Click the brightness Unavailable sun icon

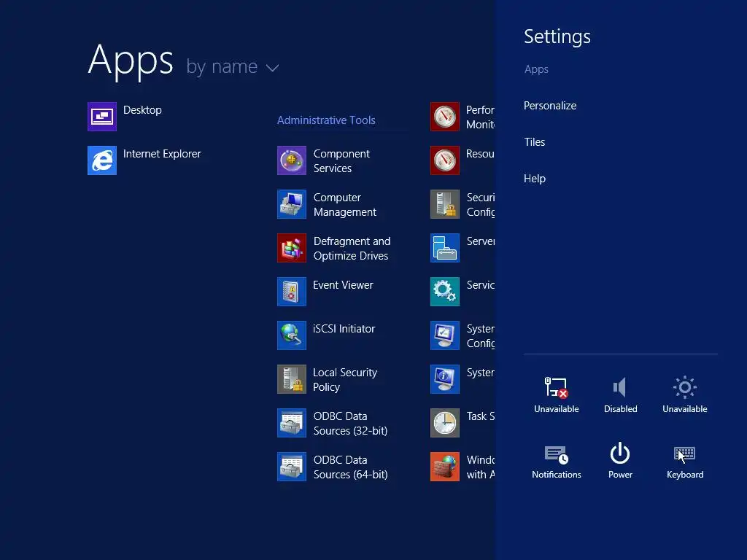pos(684,387)
